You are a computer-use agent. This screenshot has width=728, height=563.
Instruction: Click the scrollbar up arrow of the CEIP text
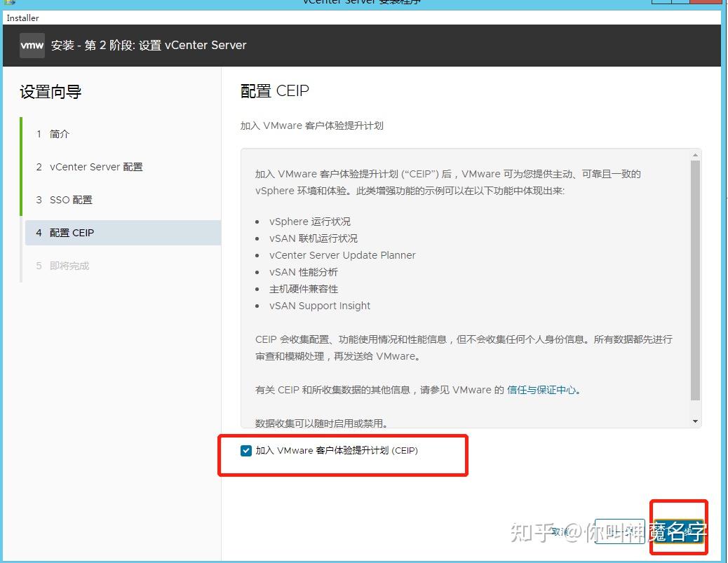[x=695, y=156]
